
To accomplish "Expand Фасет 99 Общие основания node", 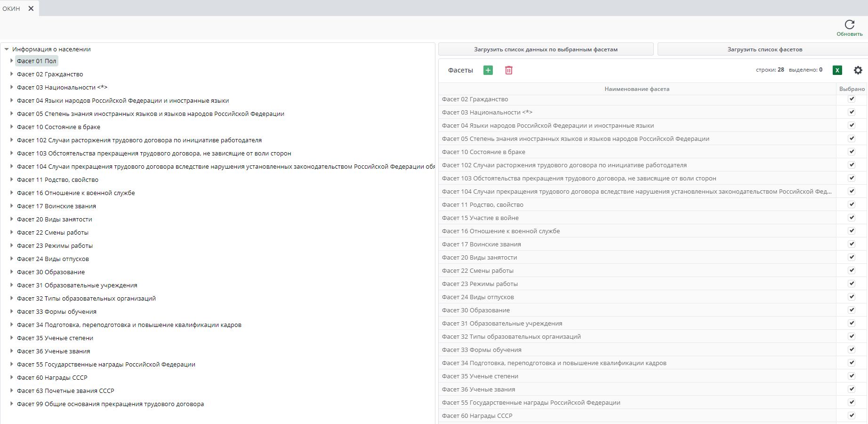I will coord(12,404).
